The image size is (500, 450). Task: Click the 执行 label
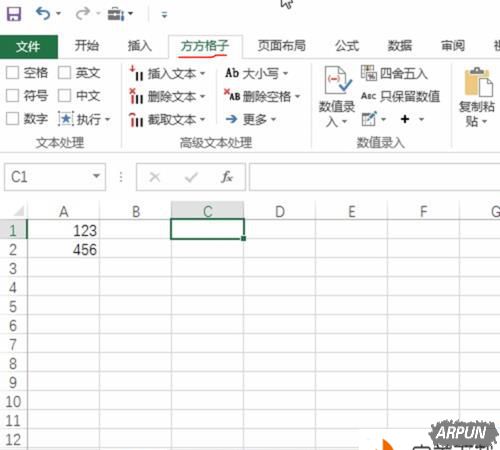(89, 119)
